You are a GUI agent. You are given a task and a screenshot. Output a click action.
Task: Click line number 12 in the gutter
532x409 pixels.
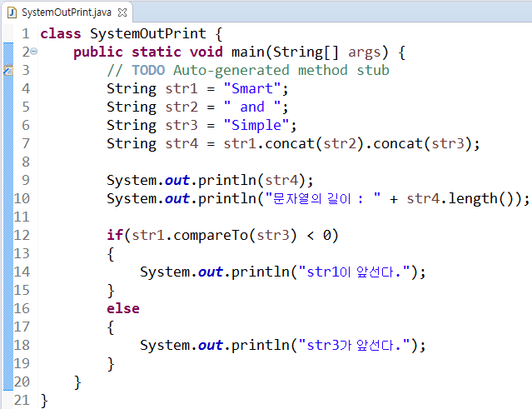[22, 236]
